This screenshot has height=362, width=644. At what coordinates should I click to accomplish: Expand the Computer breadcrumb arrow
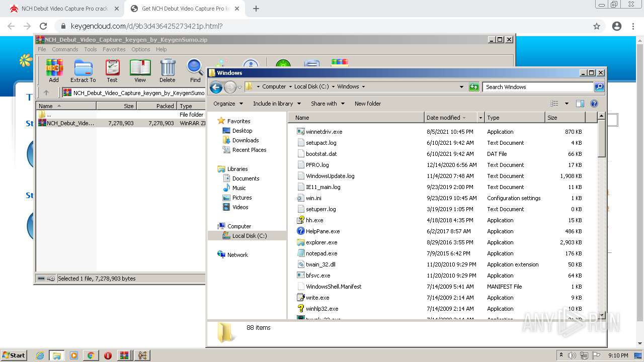[x=290, y=86]
